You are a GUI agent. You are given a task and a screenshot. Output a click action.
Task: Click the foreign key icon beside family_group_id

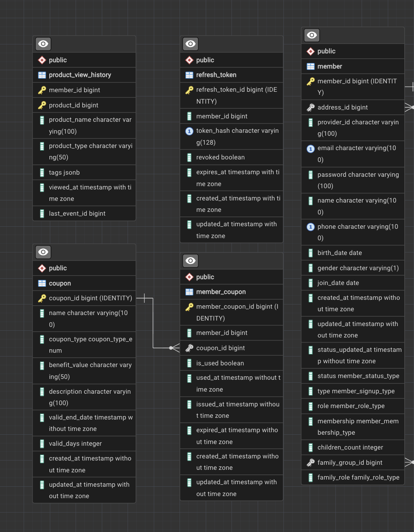point(310,463)
